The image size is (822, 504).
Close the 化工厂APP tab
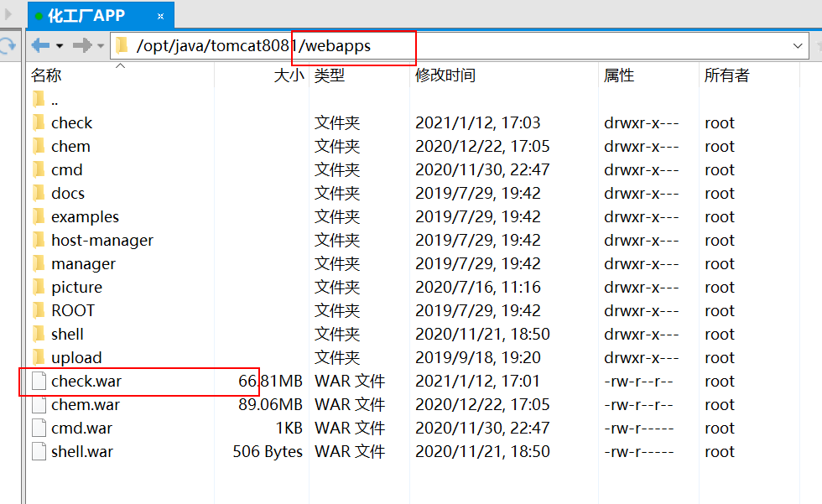coord(160,17)
